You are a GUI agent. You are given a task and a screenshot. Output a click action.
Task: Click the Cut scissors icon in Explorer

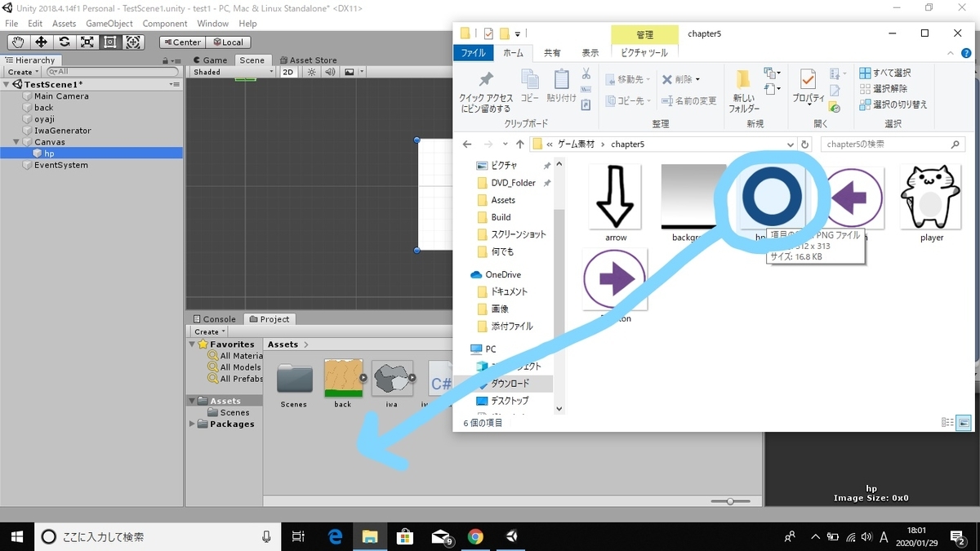click(586, 73)
